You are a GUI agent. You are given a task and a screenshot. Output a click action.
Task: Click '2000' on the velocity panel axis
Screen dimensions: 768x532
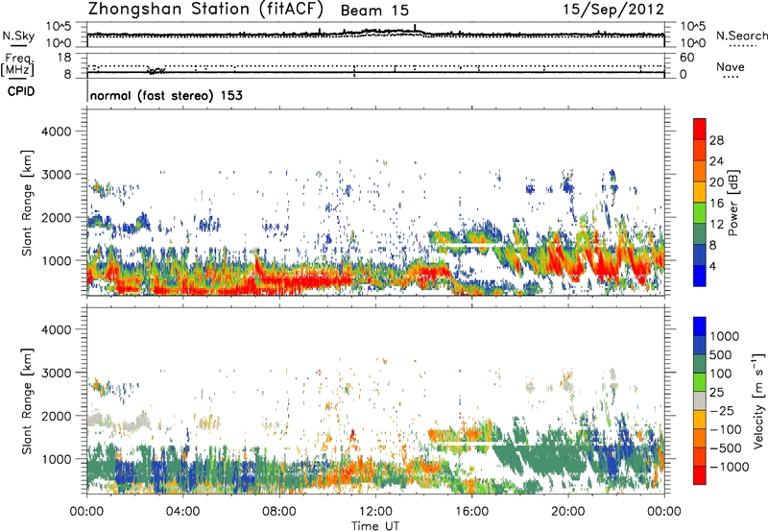56,416
